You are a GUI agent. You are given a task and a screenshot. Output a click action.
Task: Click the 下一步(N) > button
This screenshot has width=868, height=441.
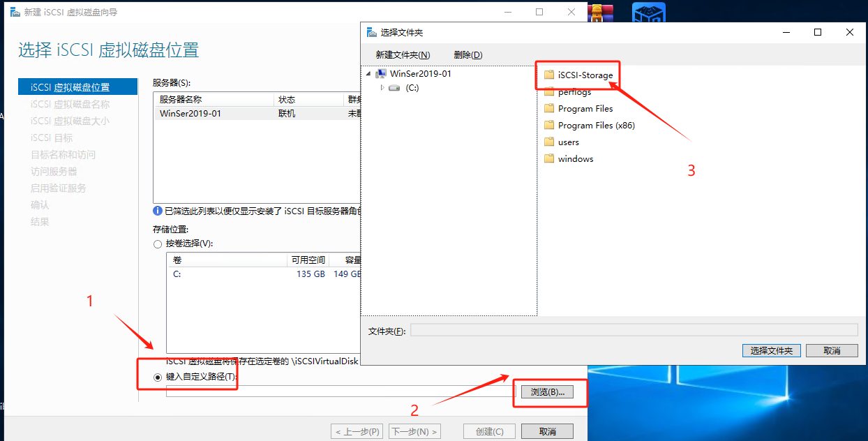(414, 432)
